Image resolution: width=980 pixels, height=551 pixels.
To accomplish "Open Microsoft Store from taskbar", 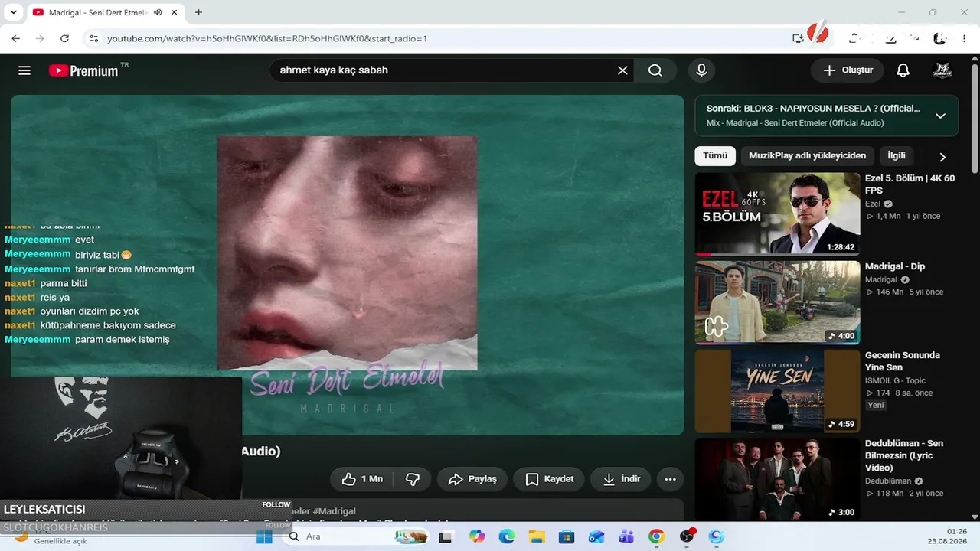I will tap(567, 536).
